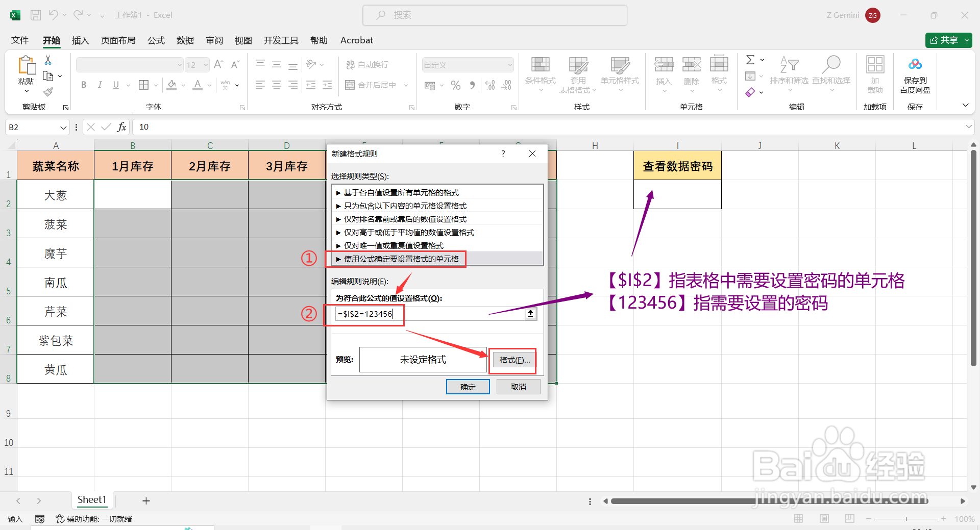Click the 格式(F)... button
This screenshot has width=980, height=530.
[x=514, y=360]
